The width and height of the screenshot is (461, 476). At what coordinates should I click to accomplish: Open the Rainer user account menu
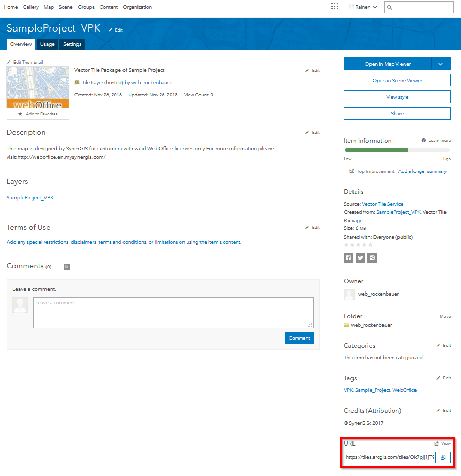pyautogui.click(x=363, y=7)
